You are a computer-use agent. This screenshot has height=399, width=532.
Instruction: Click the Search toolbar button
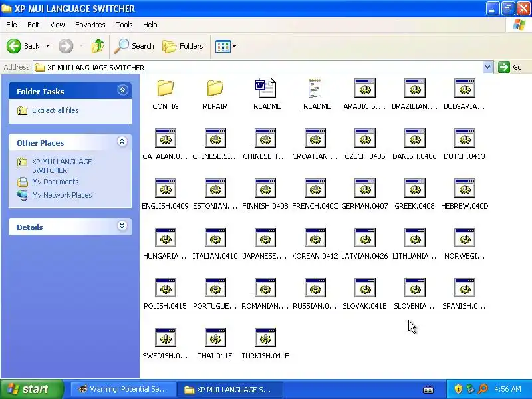point(134,46)
